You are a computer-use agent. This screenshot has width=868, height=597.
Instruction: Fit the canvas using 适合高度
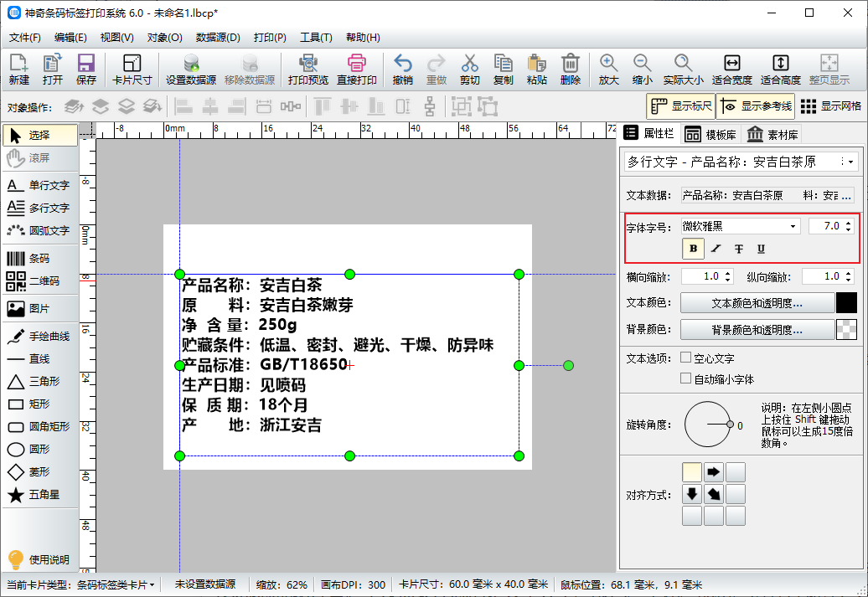[x=781, y=69]
